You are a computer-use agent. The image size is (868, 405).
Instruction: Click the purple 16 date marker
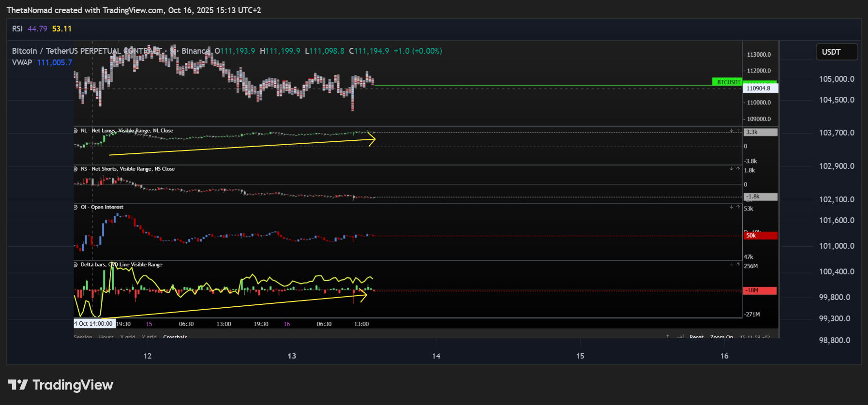click(287, 324)
